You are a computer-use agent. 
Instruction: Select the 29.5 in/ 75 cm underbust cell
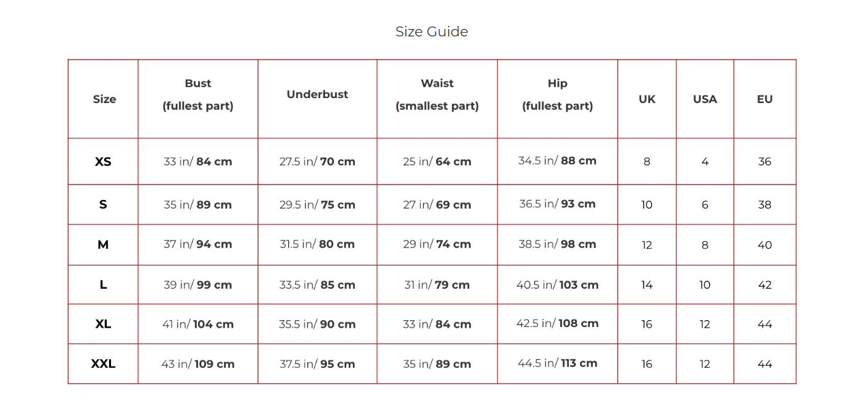coord(317,205)
